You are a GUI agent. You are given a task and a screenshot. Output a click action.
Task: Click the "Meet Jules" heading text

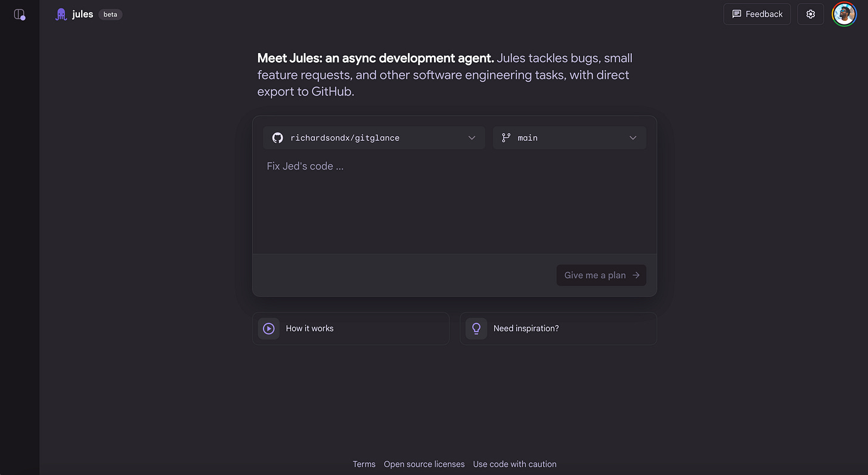[376, 58]
